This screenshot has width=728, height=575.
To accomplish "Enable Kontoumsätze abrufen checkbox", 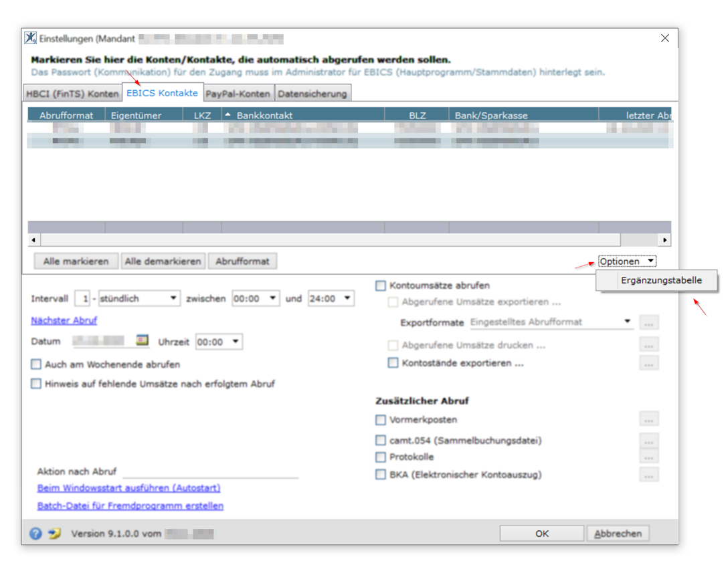I will click(381, 285).
